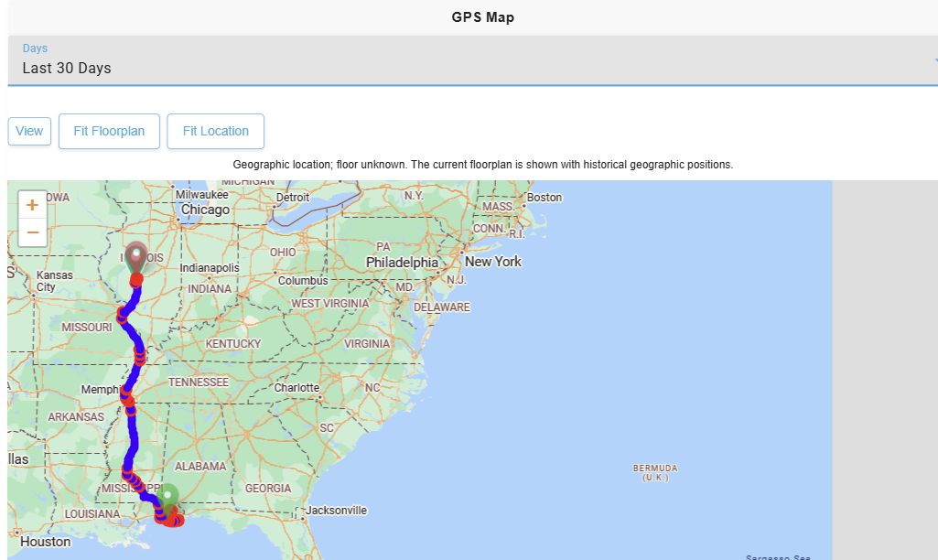
Task: Click the LOUISIANA state label
Action: click(92, 514)
